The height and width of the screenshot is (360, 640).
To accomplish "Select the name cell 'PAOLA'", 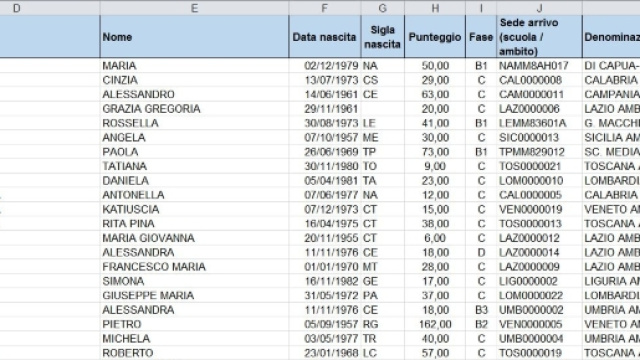I will (194, 152).
